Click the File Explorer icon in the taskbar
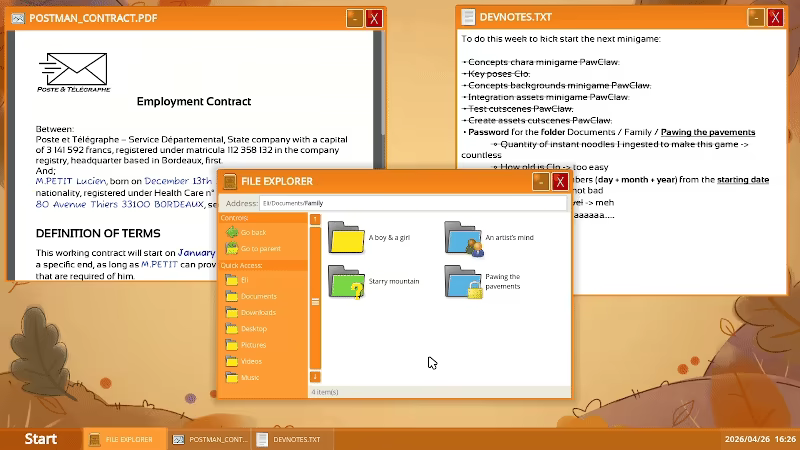The image size is (800, 450). click(94, 439)
